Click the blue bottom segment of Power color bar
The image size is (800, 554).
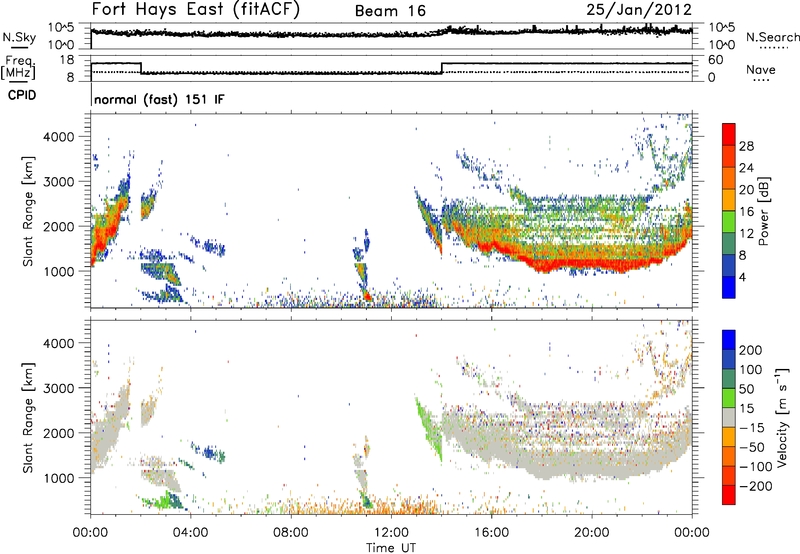pyautogui.click(x=729, y=287)
